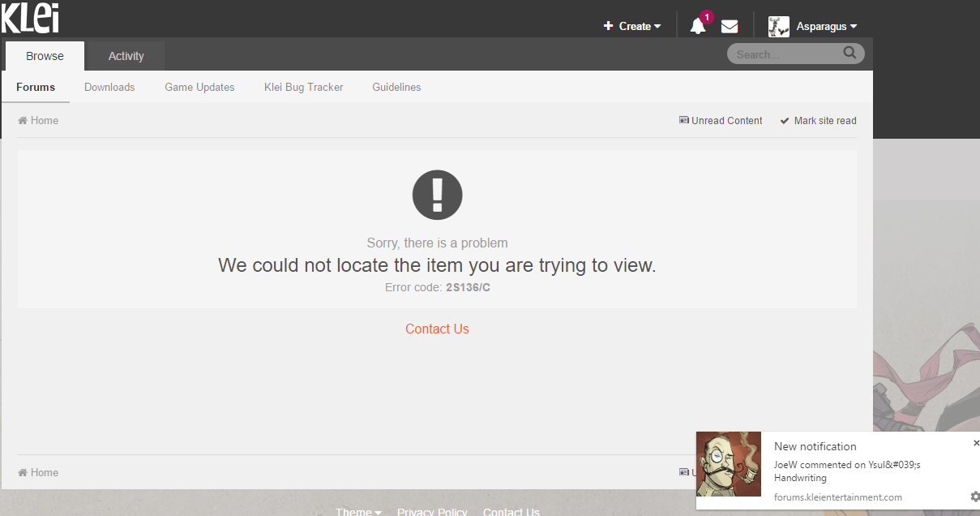Open the Asparagus account dropdown
980x516 pixels.
[827, 27]
